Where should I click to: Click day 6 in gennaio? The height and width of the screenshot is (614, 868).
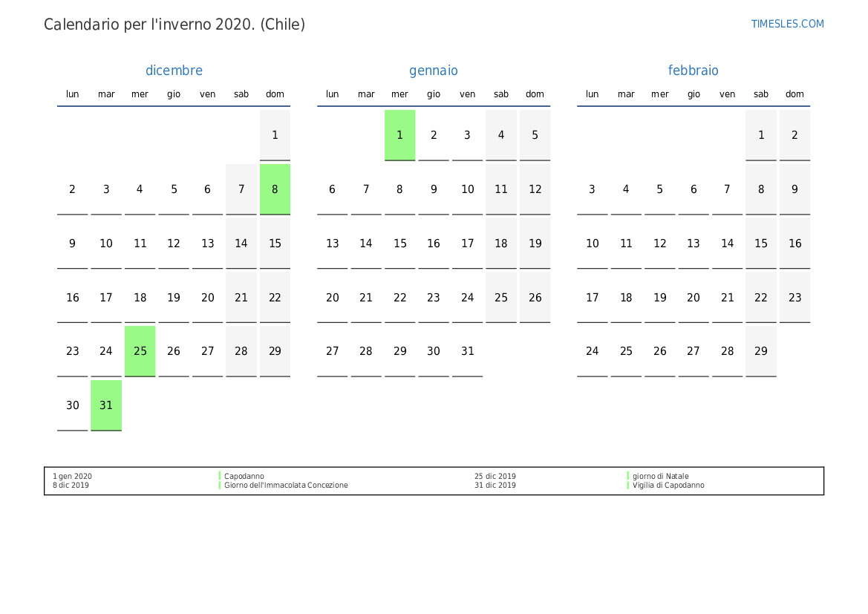(x=332, y=189)
